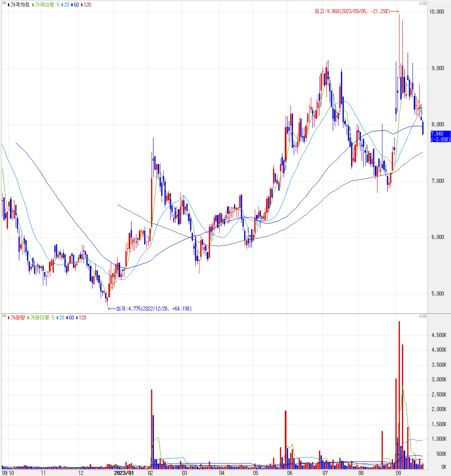Click the 3,500K volume axis label
Screen dimensions: 451x476
tap(439, 365)
